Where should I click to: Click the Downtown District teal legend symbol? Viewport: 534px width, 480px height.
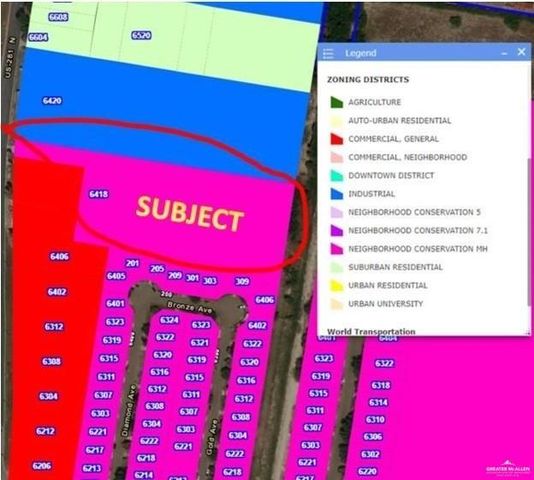[x=336, y=176]
